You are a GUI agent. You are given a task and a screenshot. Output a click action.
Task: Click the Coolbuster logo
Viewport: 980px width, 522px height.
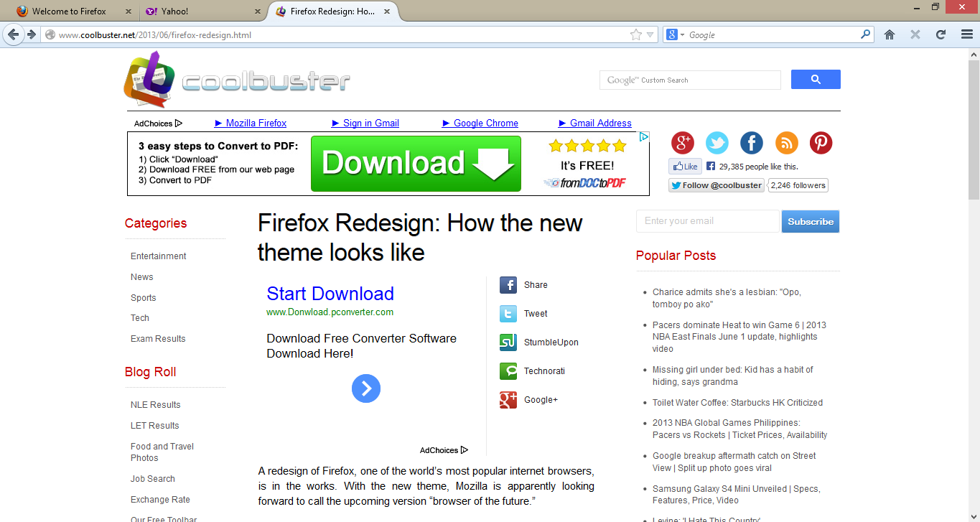click(x=237, y=80)
